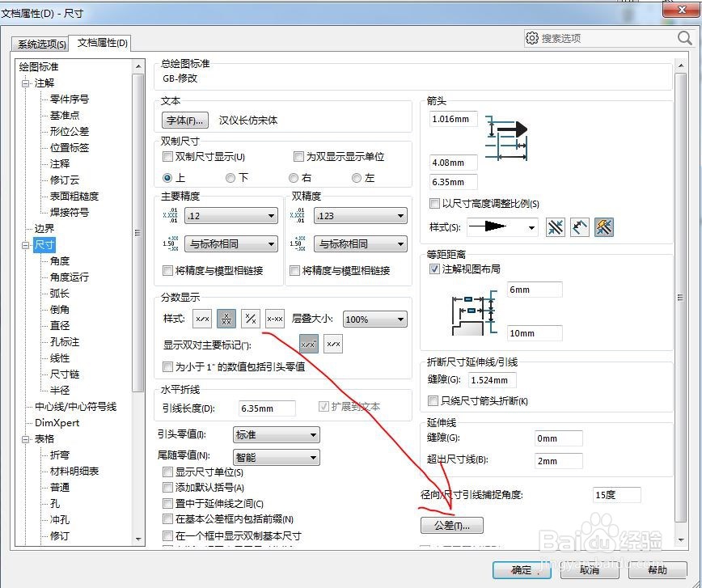Open dual tolerance precision dropdown
This screenshot has height=588, width=702.
[361, 244]
